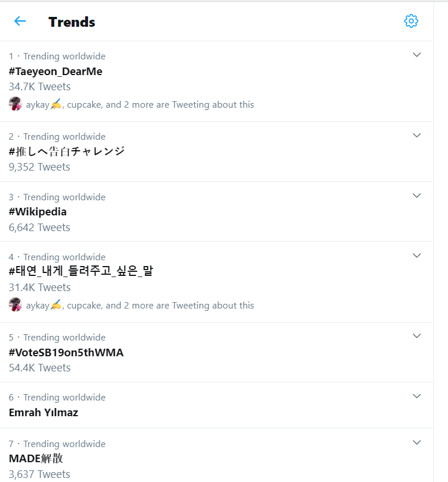Open the #Wikipedia trending hashtag
The image size is (448, 482).
(37, 212)
